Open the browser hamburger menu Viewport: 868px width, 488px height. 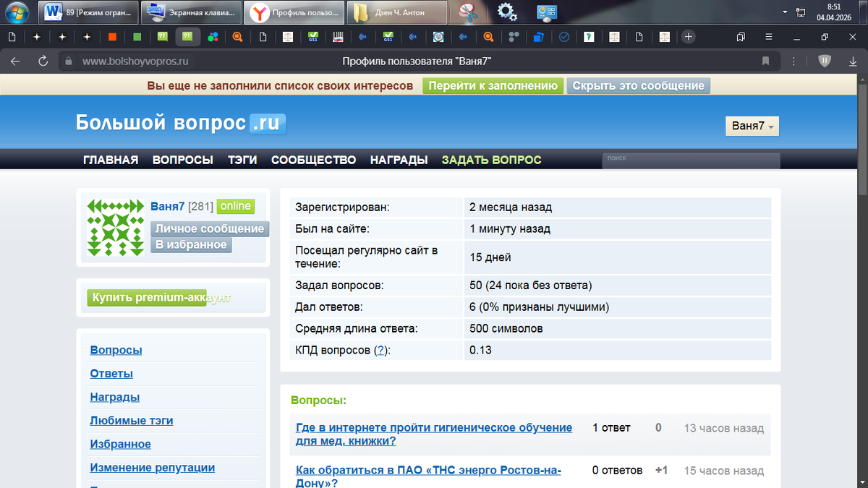coord(768,37)
